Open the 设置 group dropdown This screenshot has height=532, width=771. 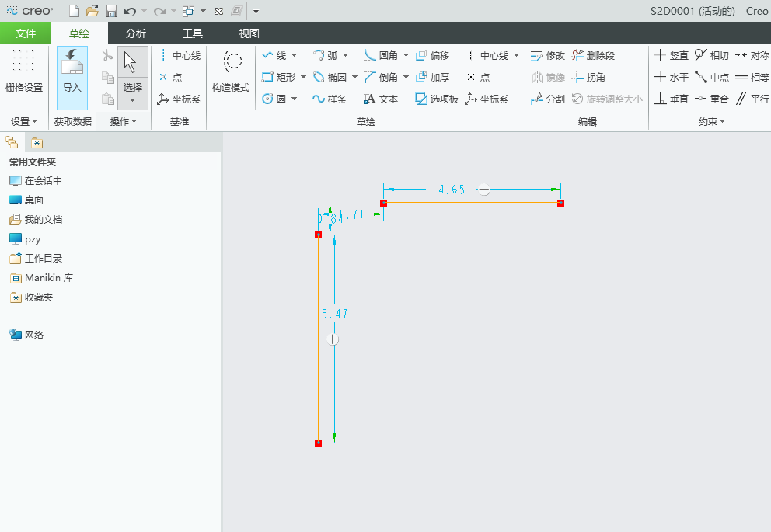pyautogui.click(x=24, y=121)
